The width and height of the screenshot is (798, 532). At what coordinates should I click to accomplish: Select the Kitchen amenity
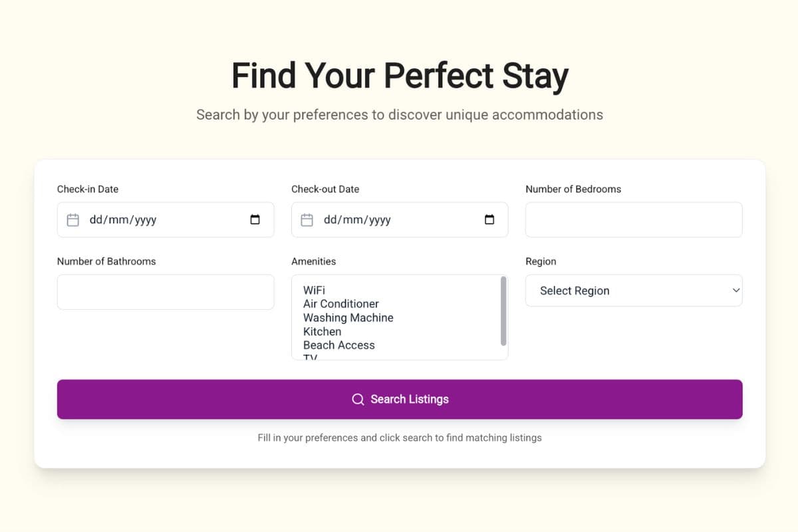coord(323,331)
